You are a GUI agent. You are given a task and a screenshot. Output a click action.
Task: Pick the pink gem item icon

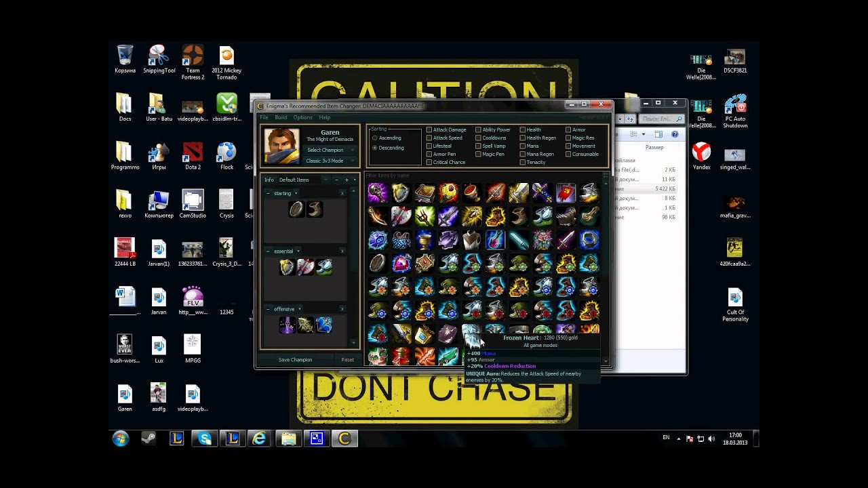pyautogui.click(x=401, y=263)
